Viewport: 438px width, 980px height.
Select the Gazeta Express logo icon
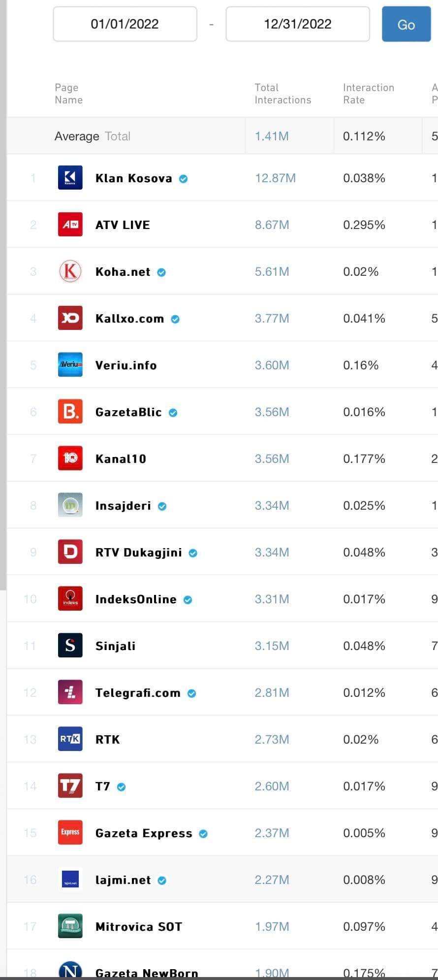pyautogui.click(x=70, y=833)
